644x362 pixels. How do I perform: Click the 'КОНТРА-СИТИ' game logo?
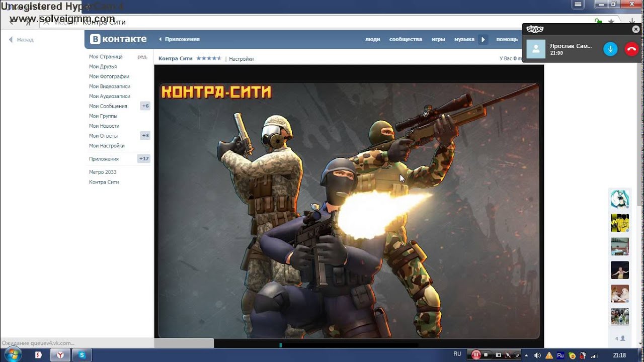tap(216, 92)
